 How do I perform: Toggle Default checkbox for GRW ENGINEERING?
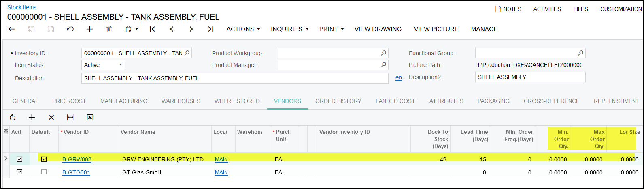44,159
